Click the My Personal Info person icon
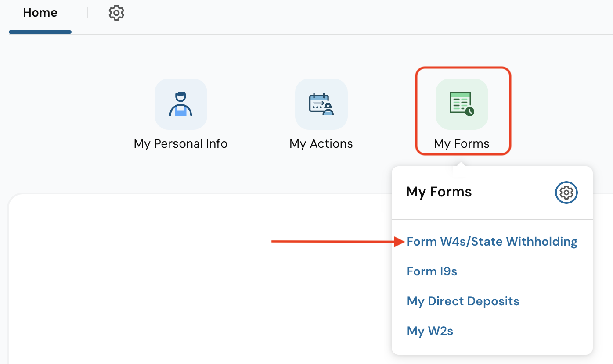The width and height of the screenshot is (613, 364). [180, 104]
